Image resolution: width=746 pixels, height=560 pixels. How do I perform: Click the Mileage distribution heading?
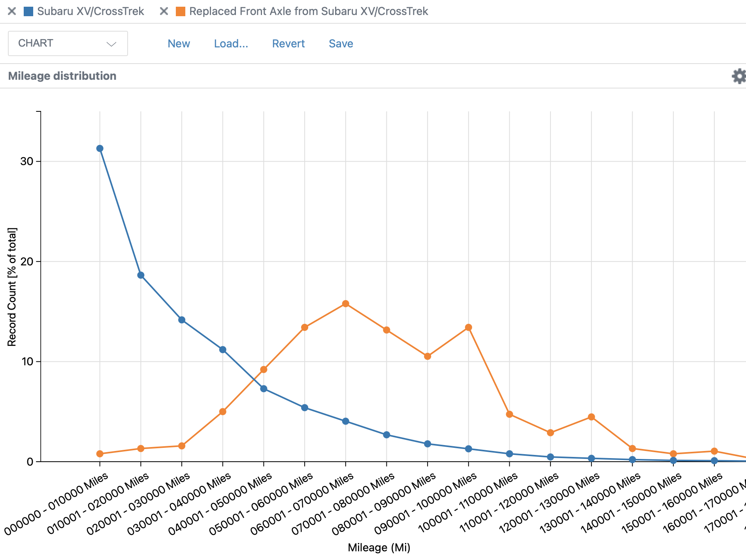point(62,76)
